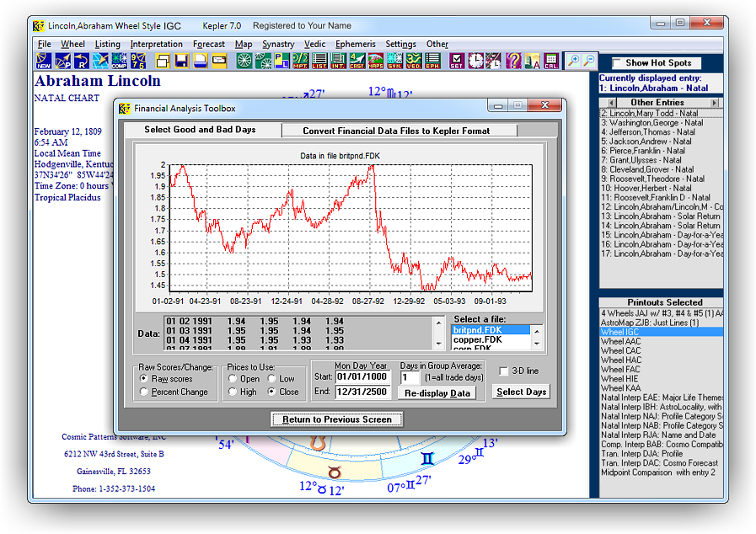Enable the 3-D line checkbox
Screen dimensions: 756x534
(503, 371)
